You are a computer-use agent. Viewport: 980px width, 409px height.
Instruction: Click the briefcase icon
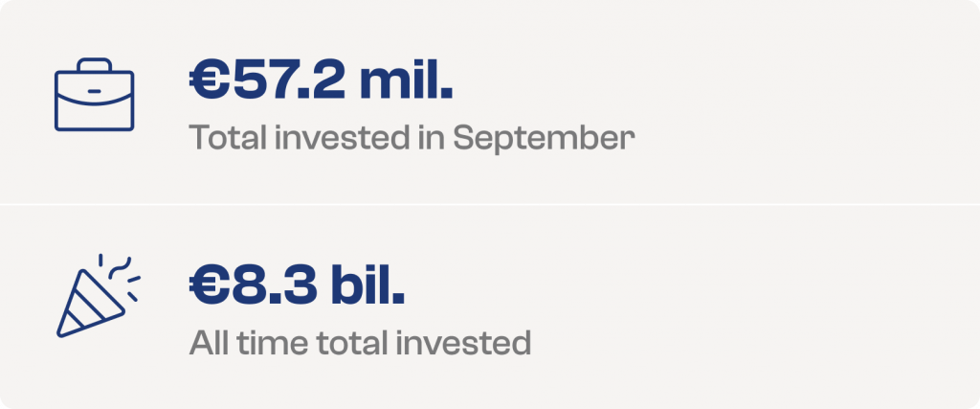(x=95, y=95)
